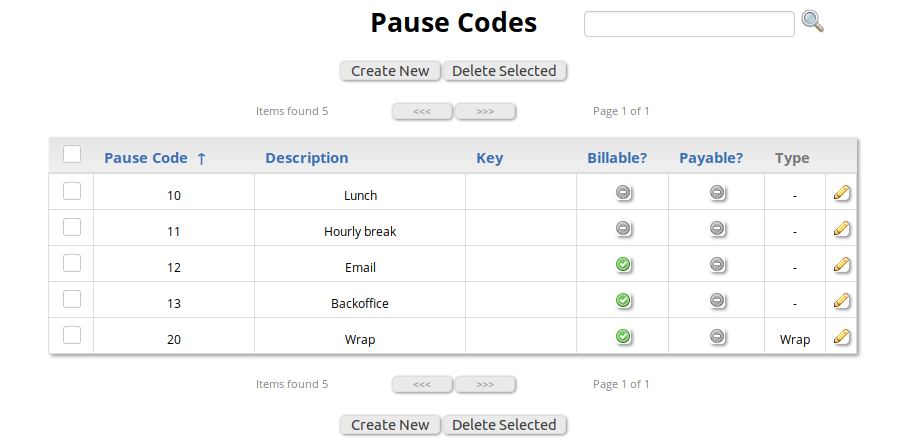Screen dimensions: 908x447
Task: Toggle the select-all header checkbox
Action: click(x=72, y=154)
